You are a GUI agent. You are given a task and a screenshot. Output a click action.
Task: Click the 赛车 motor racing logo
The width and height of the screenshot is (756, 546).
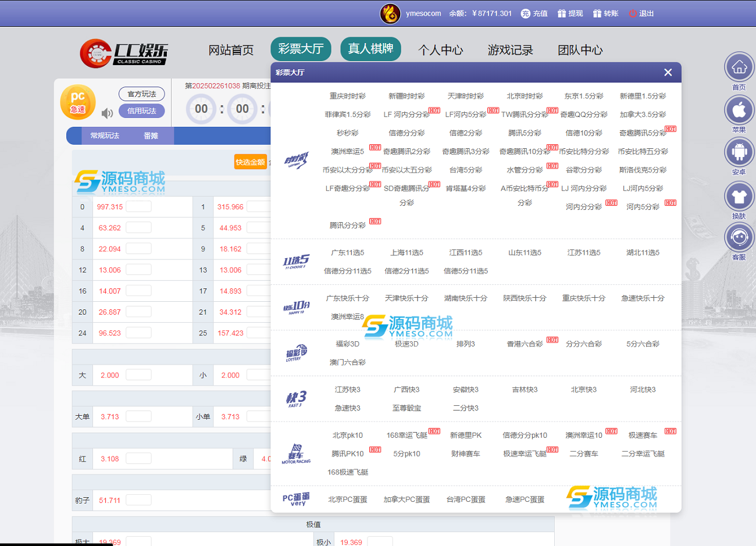(x=296, y=454)
